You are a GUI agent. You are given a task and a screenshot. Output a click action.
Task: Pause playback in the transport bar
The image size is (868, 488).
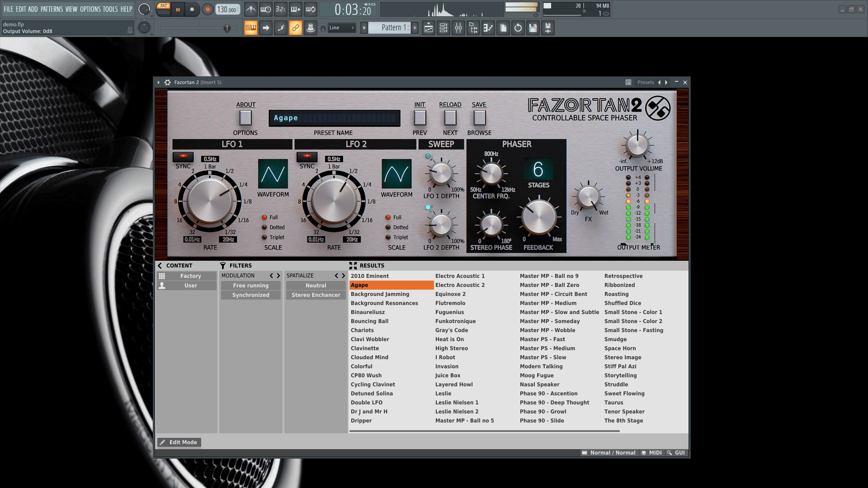click(178, 9)
